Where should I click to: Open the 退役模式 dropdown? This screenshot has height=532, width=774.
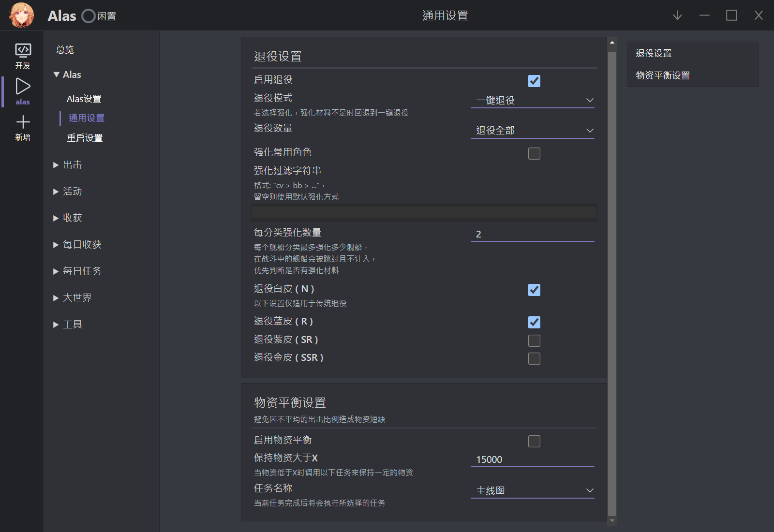pyautogui.click(x=532, y=100)
